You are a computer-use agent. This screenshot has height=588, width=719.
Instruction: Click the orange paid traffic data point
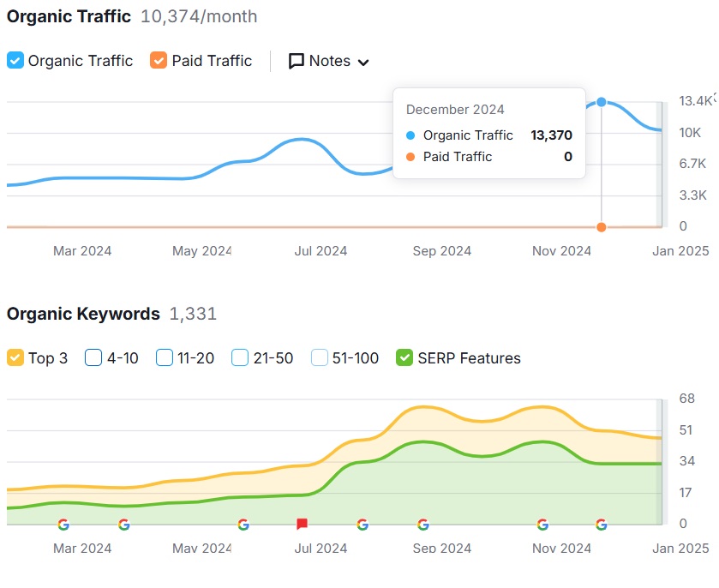click(x=602, y=227)
